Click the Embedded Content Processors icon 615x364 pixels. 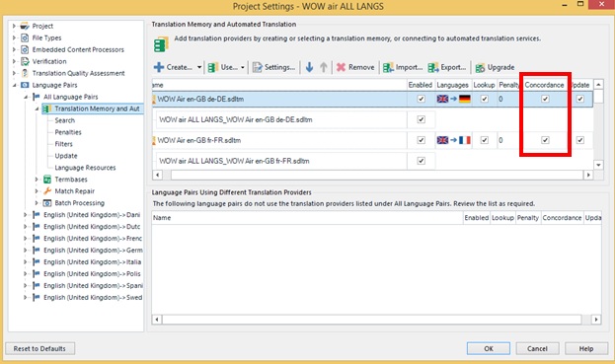pos(25,49)
